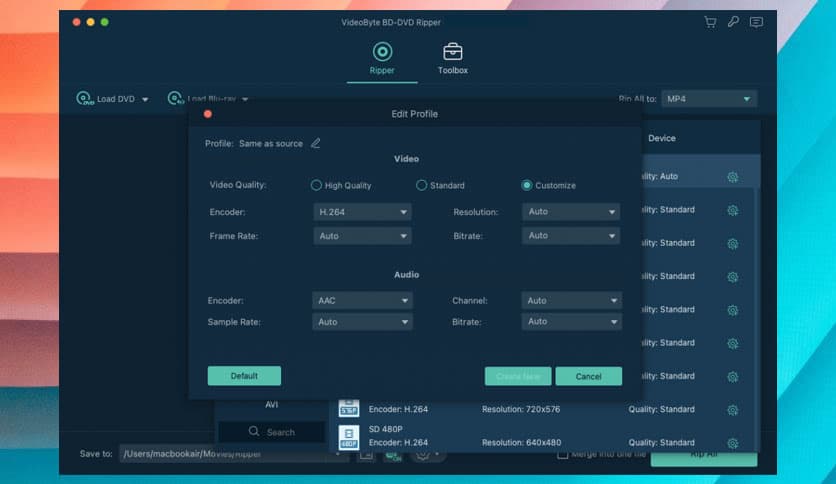836x484 pixels.
Task: Expand the Load Blu-ray arrow menu
Action: click(245, 99)
